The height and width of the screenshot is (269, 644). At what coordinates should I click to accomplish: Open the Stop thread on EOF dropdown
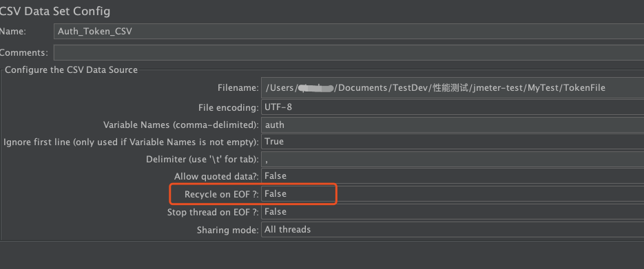tap(453, 212)
